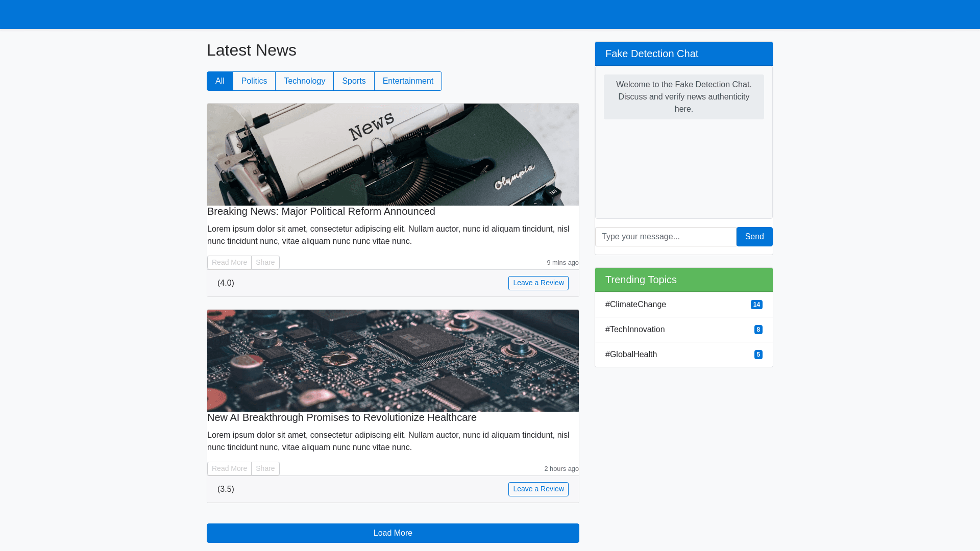Share the AI Breakthrough healthcare article

pyautogui.click(x=265, y=468)
